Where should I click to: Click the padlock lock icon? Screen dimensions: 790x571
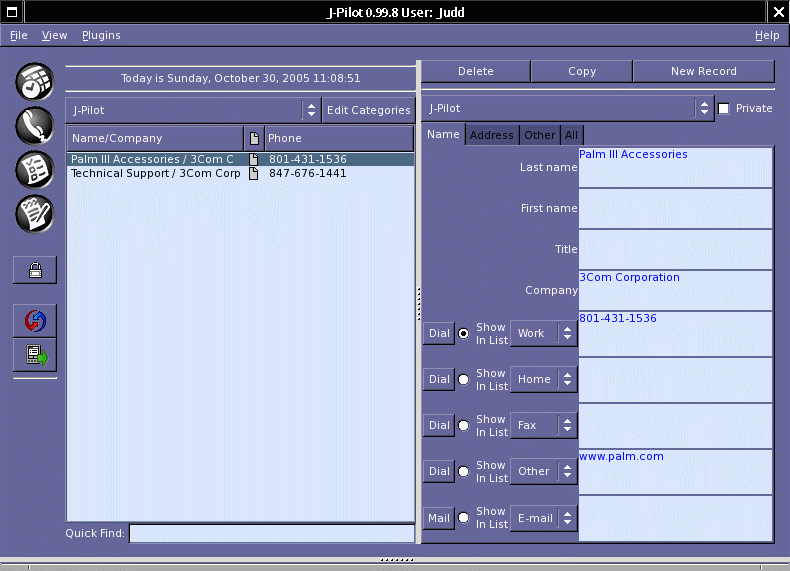(x=35, y=269)
